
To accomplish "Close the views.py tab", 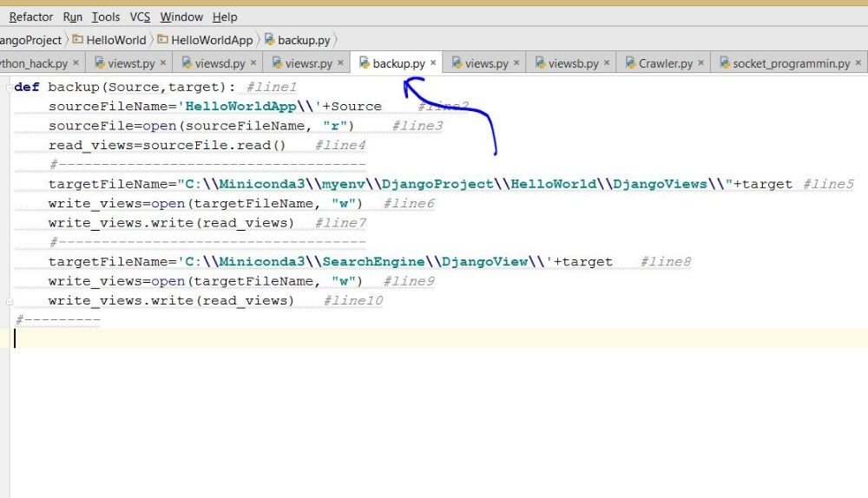I will coord(516,63).
